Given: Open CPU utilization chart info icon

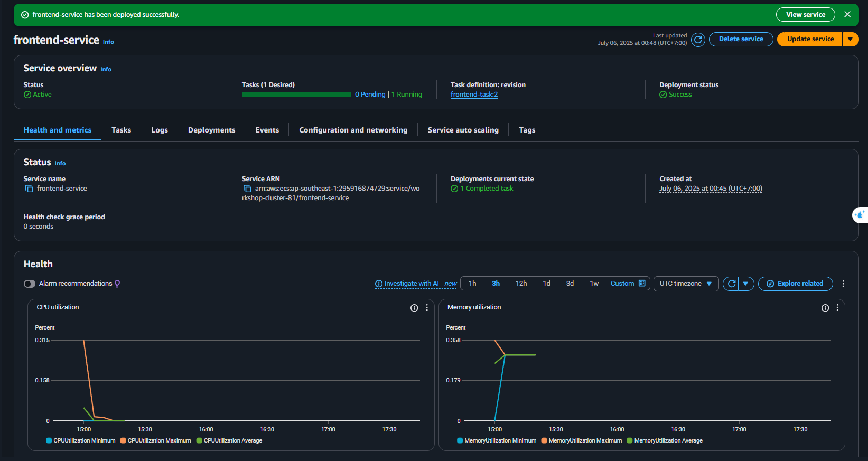Looking at the screenshot, I should [x=414, y=308].
